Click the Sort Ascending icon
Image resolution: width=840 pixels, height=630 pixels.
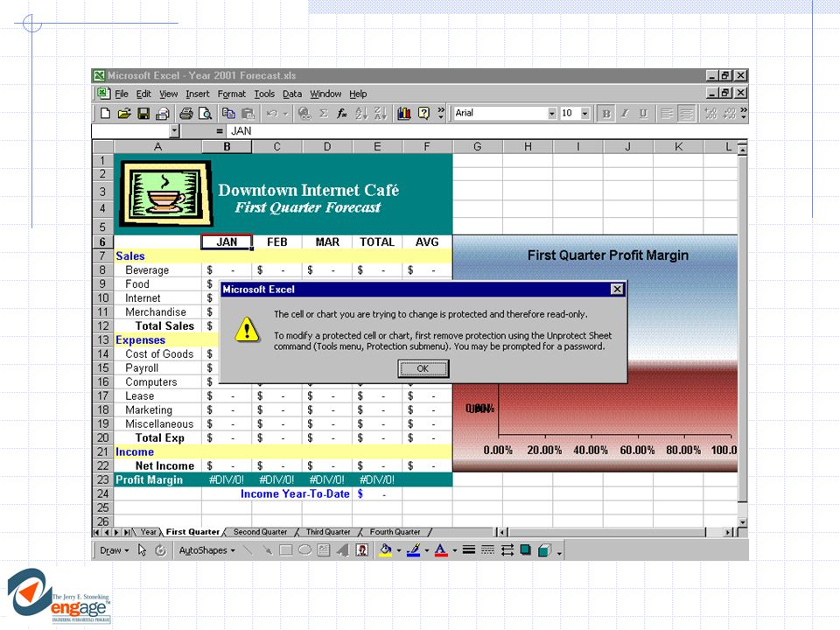pos(361,113)
